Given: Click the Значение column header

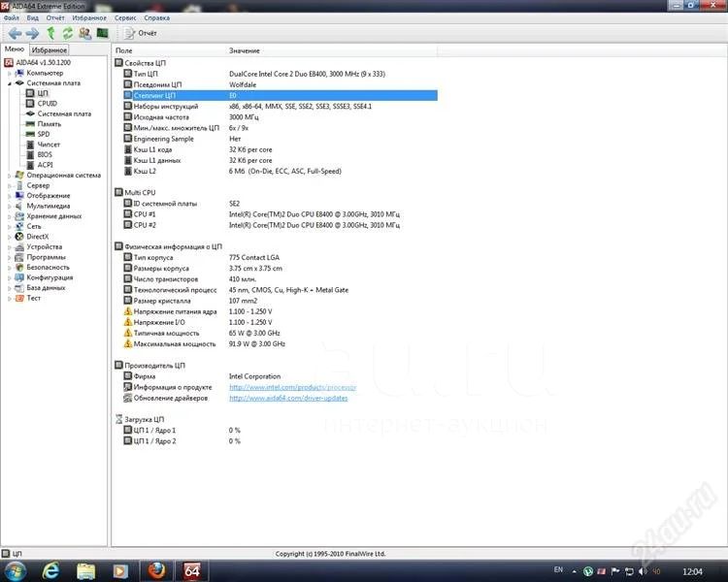Looking at the screenshot, I should (x=332, y=50).
